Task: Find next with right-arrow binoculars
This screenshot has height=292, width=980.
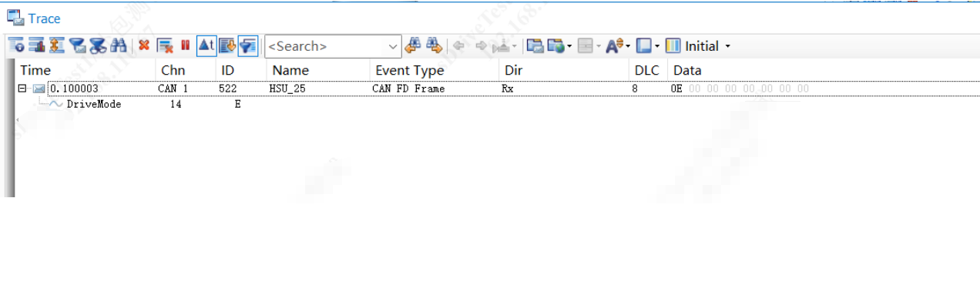Action: pos(435,45)
